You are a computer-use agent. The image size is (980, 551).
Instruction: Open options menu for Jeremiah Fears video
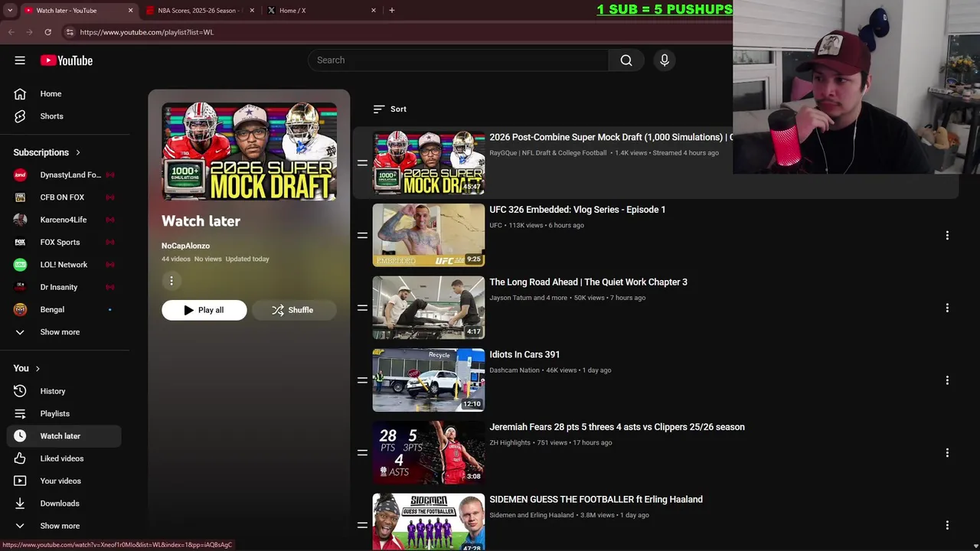[947, 453]
